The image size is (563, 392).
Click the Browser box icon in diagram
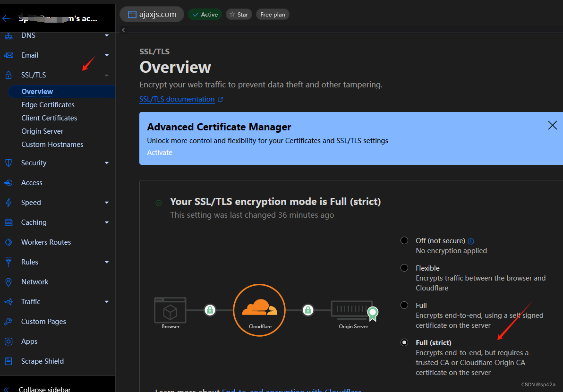click(x=170, y=310)
